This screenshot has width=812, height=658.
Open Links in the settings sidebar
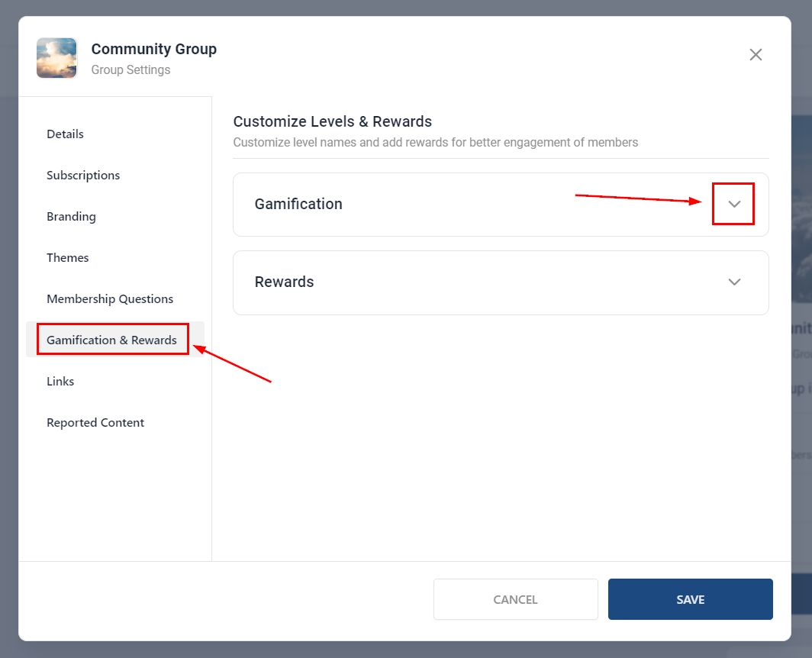[x=60, y=382]
